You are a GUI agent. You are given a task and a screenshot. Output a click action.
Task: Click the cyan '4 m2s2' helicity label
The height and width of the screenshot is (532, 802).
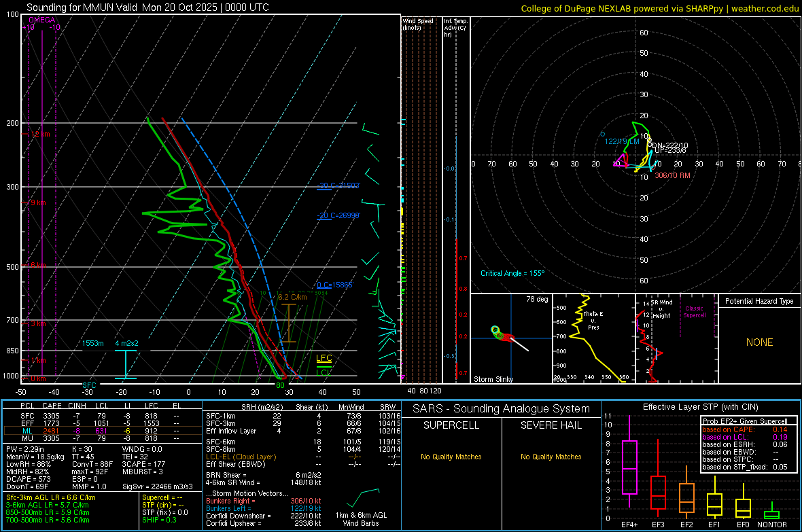126,343
